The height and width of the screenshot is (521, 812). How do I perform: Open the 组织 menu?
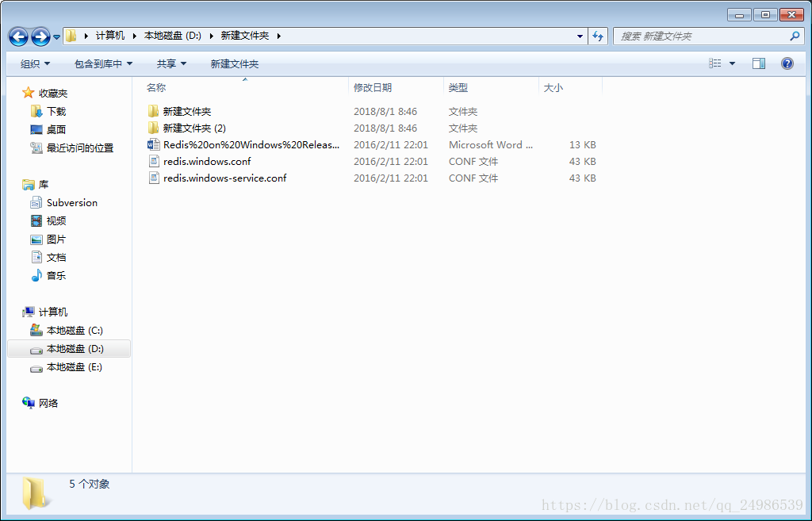35,63
